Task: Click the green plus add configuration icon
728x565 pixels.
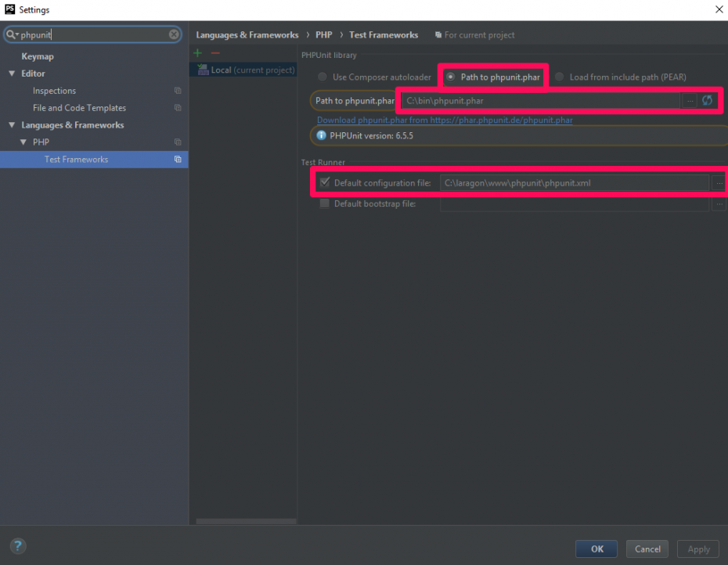Action: (198, 53)
